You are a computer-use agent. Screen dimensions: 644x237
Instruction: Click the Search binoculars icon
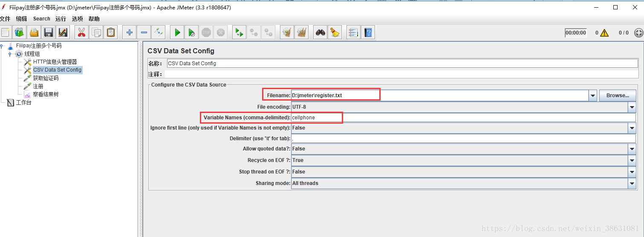pos(321,32)
